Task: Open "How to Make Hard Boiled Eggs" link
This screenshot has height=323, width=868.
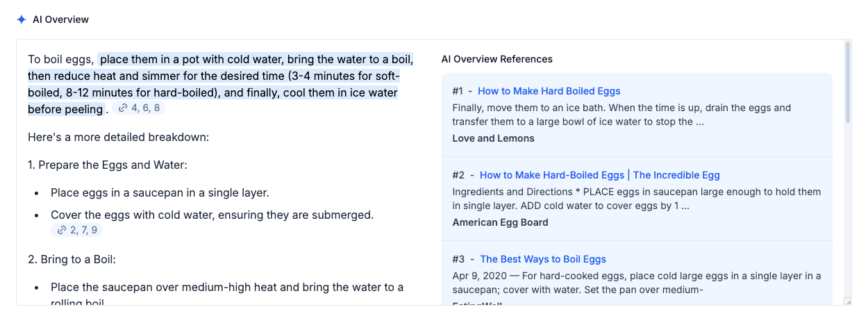Action: click(x=549, y=91)
